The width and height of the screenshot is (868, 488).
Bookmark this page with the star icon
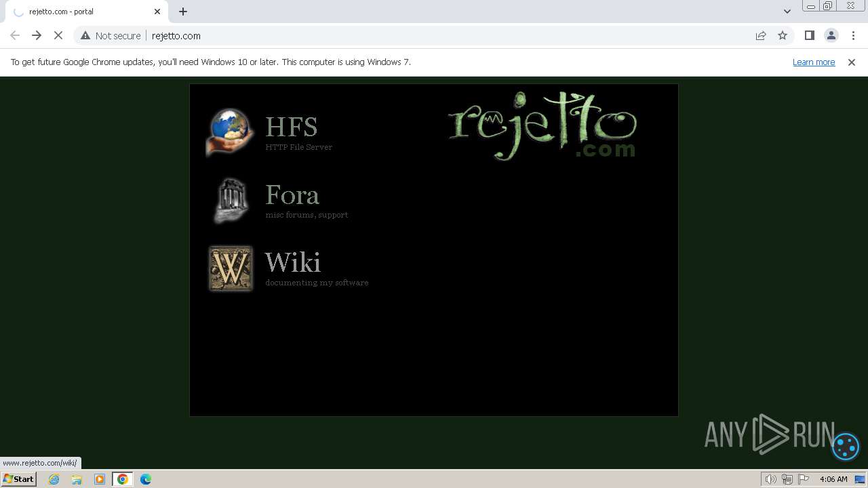[x=783, y=35]
